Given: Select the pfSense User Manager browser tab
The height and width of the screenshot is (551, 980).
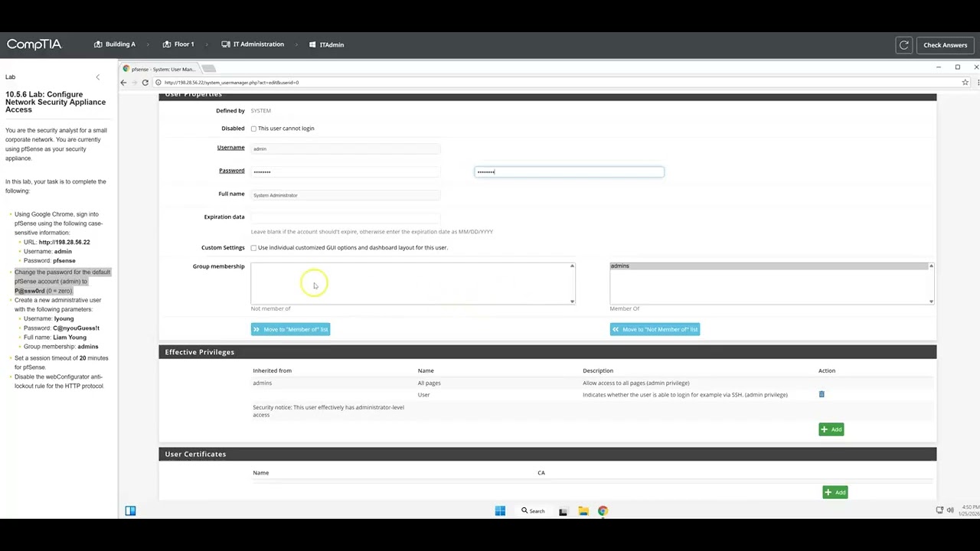Looking at the screenshot, I should [159, 69].
